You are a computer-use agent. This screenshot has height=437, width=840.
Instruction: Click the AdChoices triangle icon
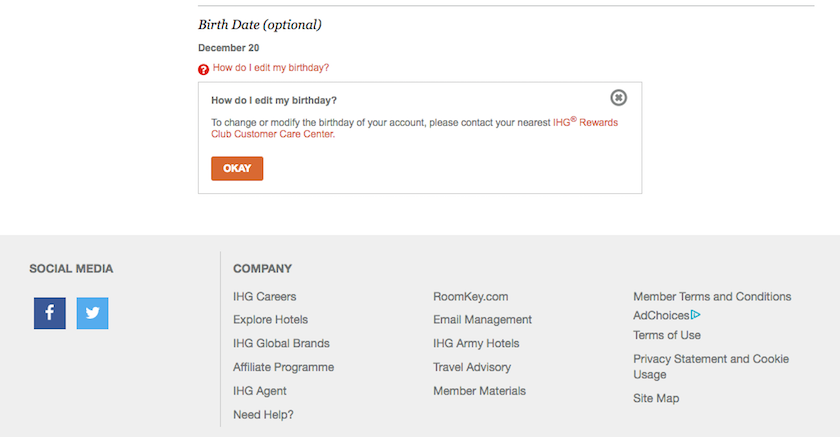[695, 315]
